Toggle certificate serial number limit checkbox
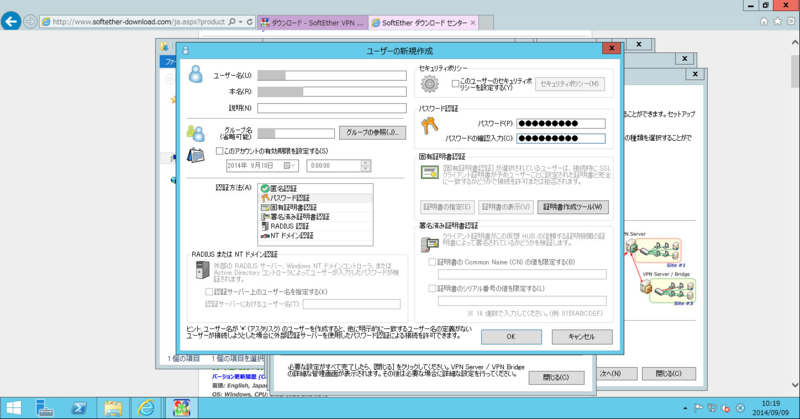The height and width of the screenshot is (419, 800). tap(432, 288)
